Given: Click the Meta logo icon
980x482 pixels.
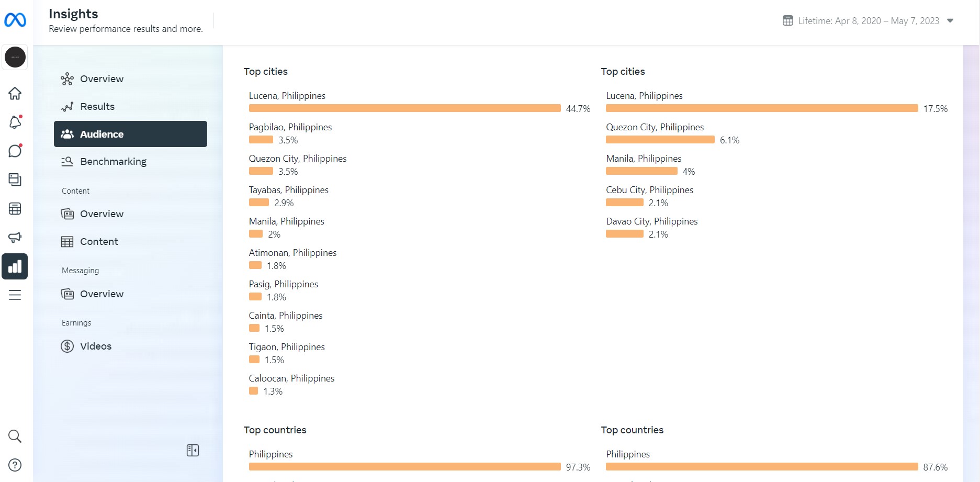Looking at the screenshot, I should click(15, 20).
